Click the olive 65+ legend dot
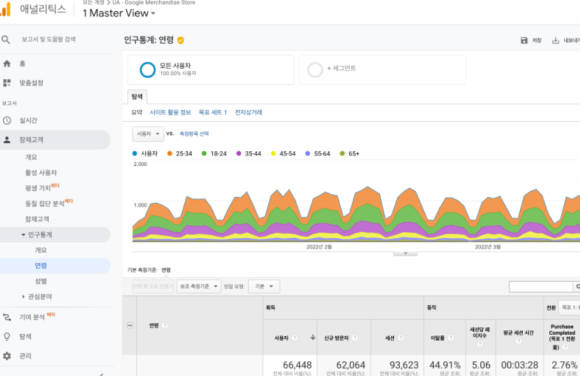 [x=342, y=154]
